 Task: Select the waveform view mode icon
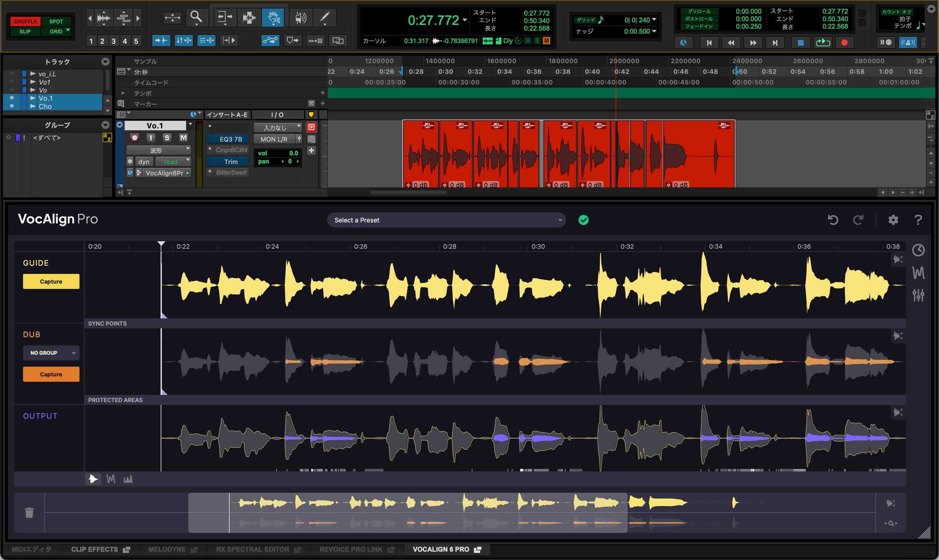(x=93, y=479)
